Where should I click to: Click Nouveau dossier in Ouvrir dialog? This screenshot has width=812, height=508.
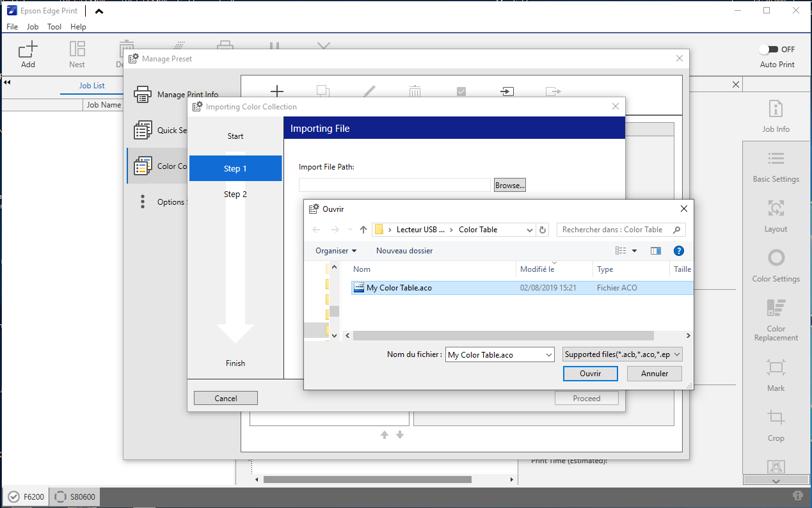(x=404, y=251)
